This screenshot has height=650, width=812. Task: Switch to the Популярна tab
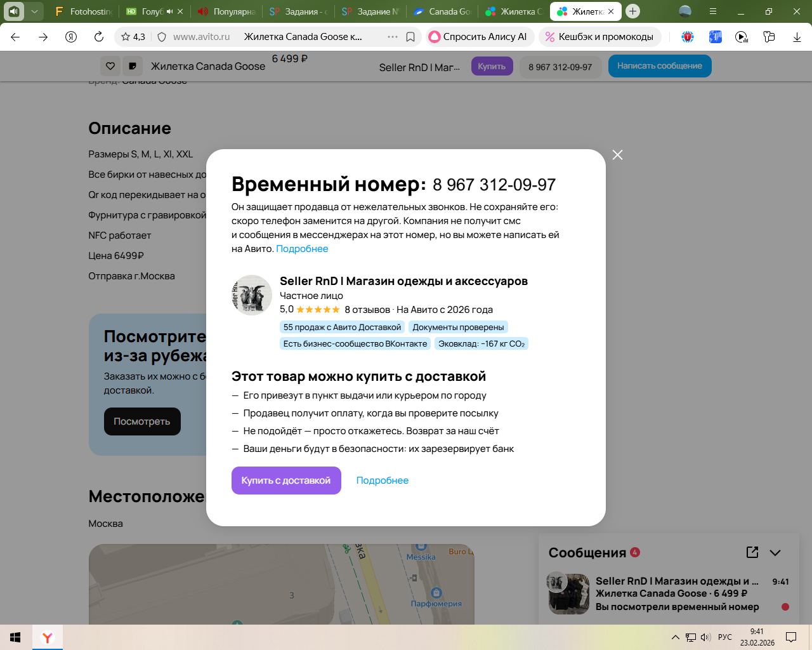tap(226, 11)
